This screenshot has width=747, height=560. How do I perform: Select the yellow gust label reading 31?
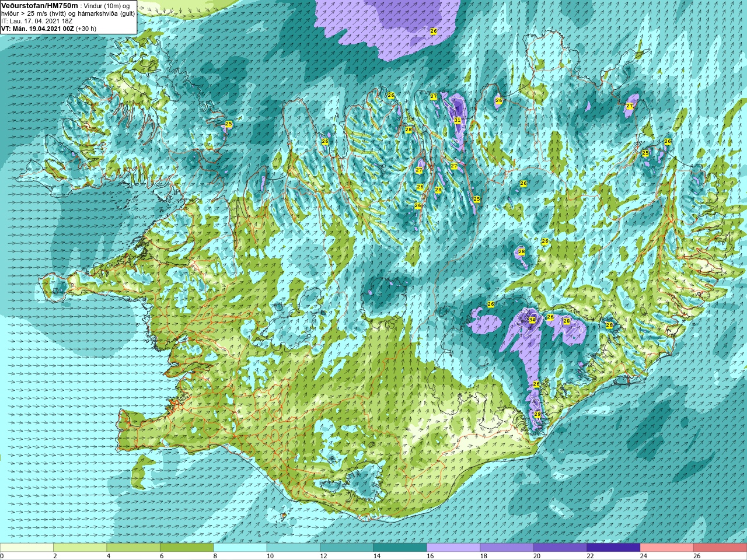pos(457,121)
